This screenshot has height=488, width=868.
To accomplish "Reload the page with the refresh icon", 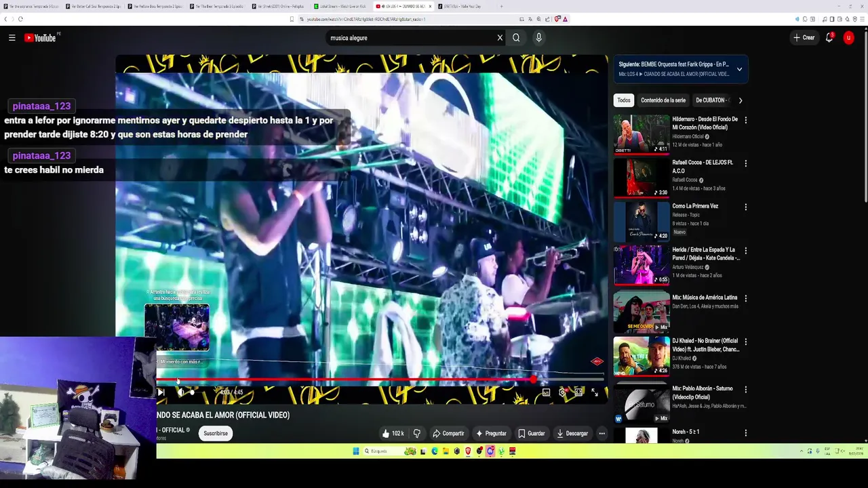I will [x=20, y=19].
